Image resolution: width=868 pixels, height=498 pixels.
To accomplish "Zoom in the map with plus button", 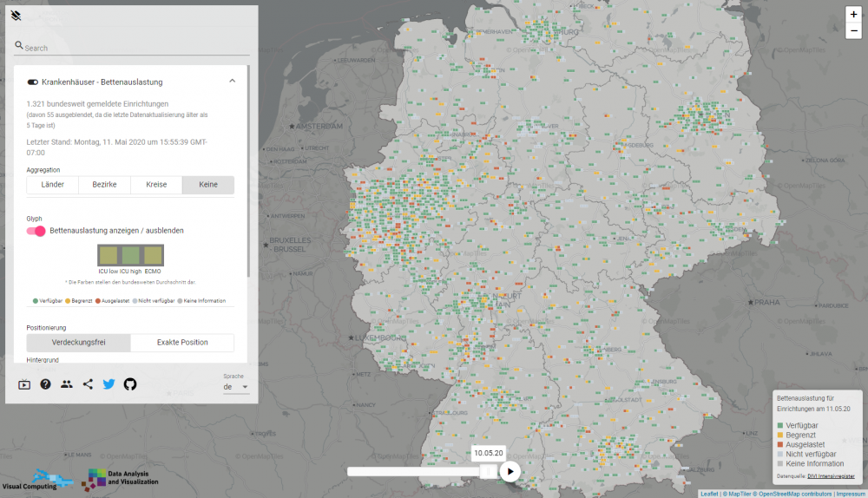I will [854, 15].
